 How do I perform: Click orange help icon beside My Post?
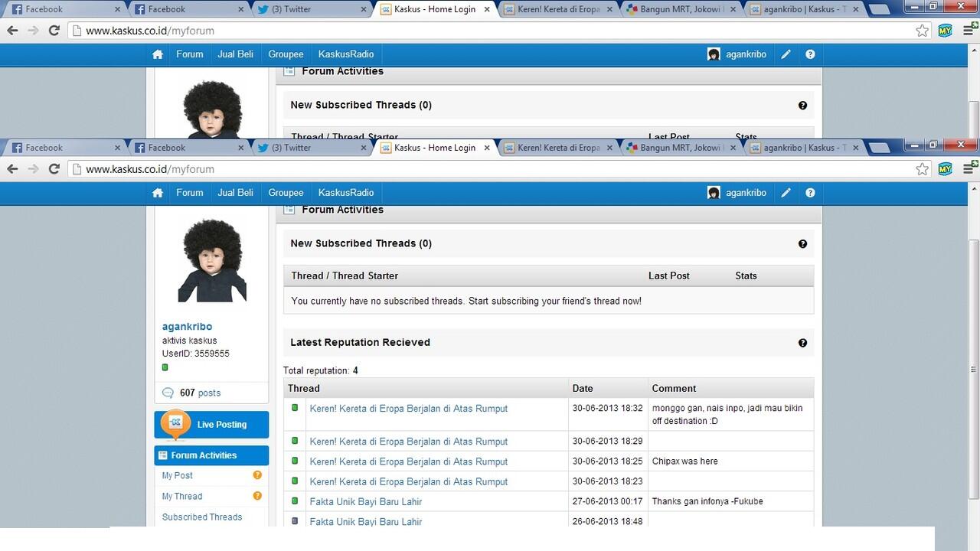(x=257, y=475)
